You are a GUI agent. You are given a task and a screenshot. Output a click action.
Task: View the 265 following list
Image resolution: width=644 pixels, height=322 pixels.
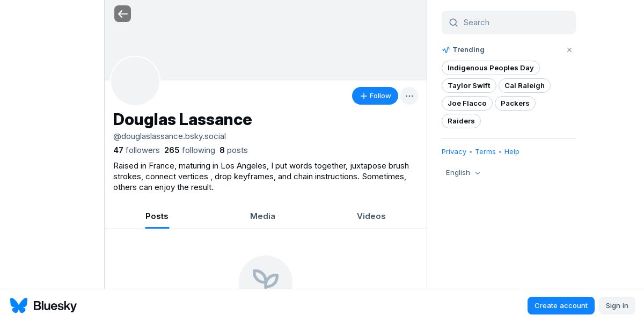tap(189, 150)
